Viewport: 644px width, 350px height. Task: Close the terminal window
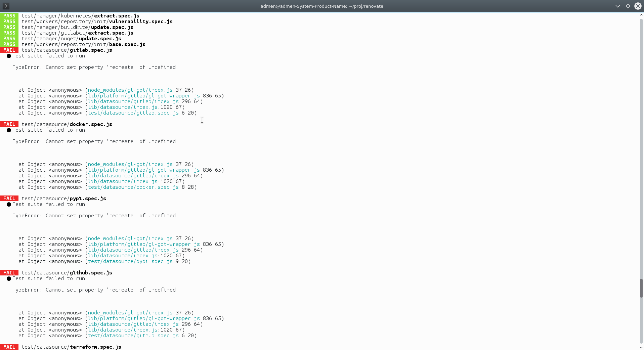point(638,6)
